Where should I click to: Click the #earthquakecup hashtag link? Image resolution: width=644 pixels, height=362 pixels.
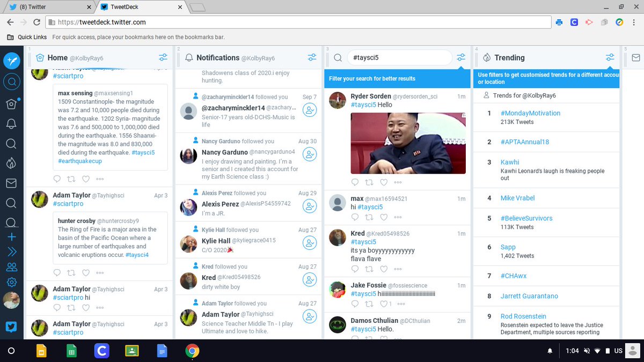coord(79,161)
